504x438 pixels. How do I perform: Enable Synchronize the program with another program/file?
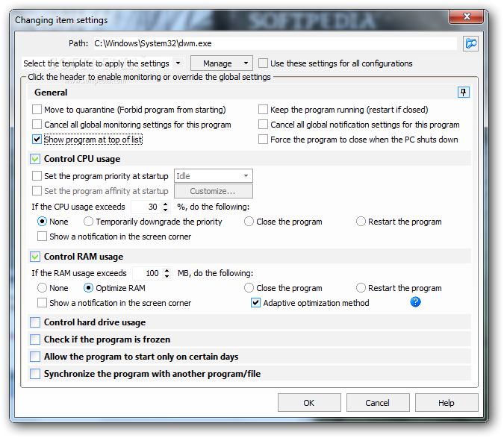click(35, 374)
